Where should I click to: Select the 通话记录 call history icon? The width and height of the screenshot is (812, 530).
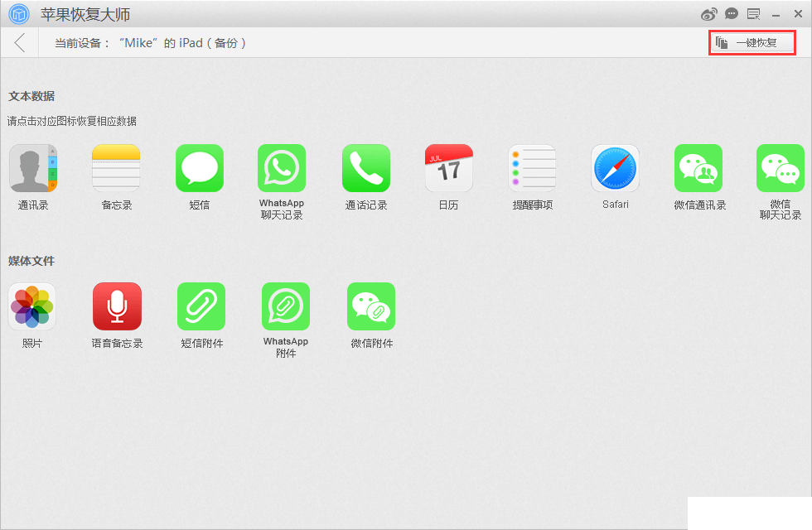366,168
